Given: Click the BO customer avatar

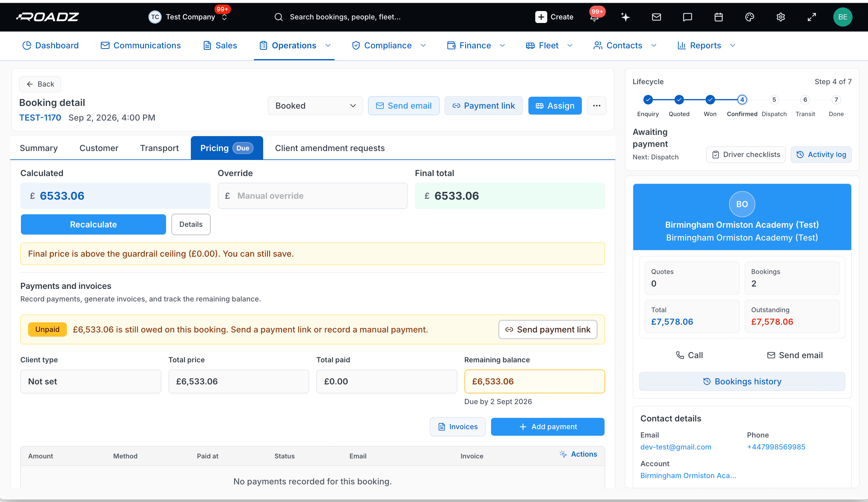Looking at the screenshot, I should coord(742,204).
